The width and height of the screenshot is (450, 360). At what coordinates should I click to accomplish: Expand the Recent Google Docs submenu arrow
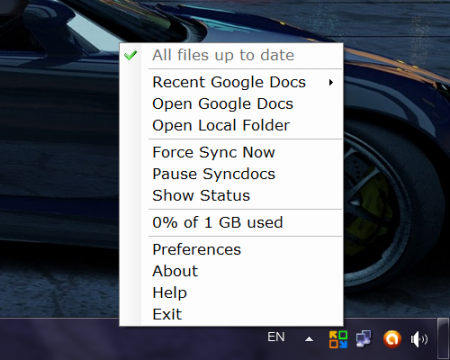click(x=331, y=82)
